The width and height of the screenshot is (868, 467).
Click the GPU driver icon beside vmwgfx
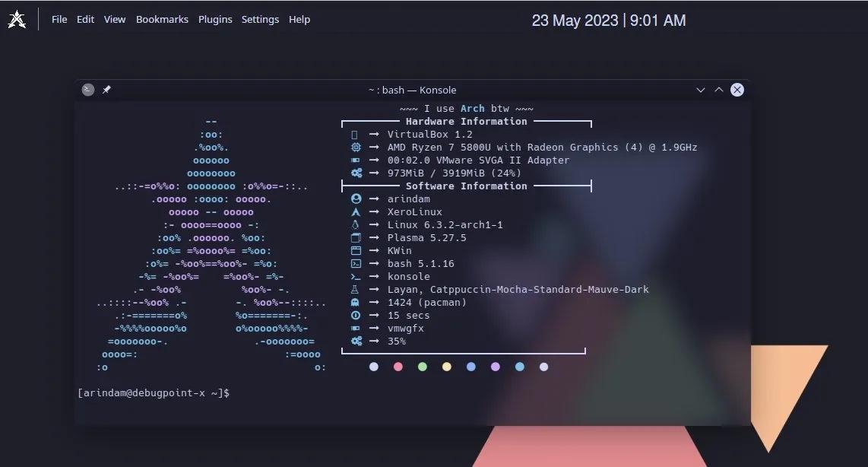(356, 328)
